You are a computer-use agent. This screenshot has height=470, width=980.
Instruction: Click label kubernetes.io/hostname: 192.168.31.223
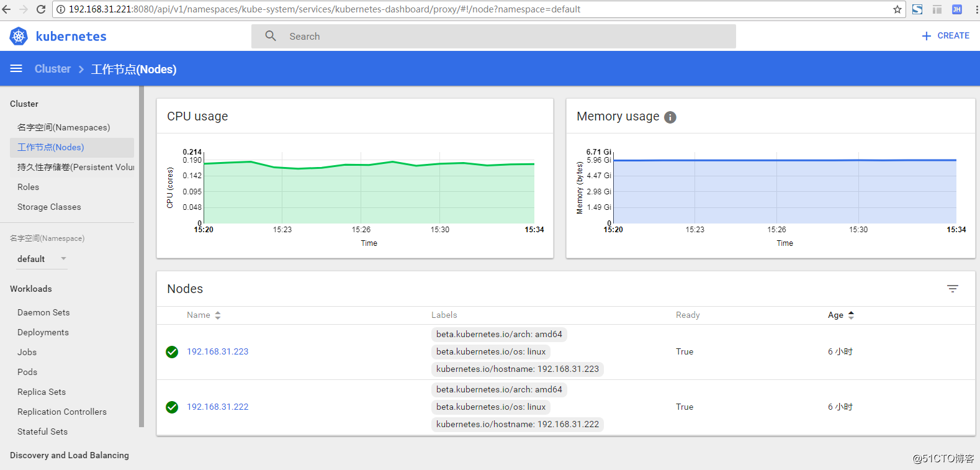click(x=518, y=369)
